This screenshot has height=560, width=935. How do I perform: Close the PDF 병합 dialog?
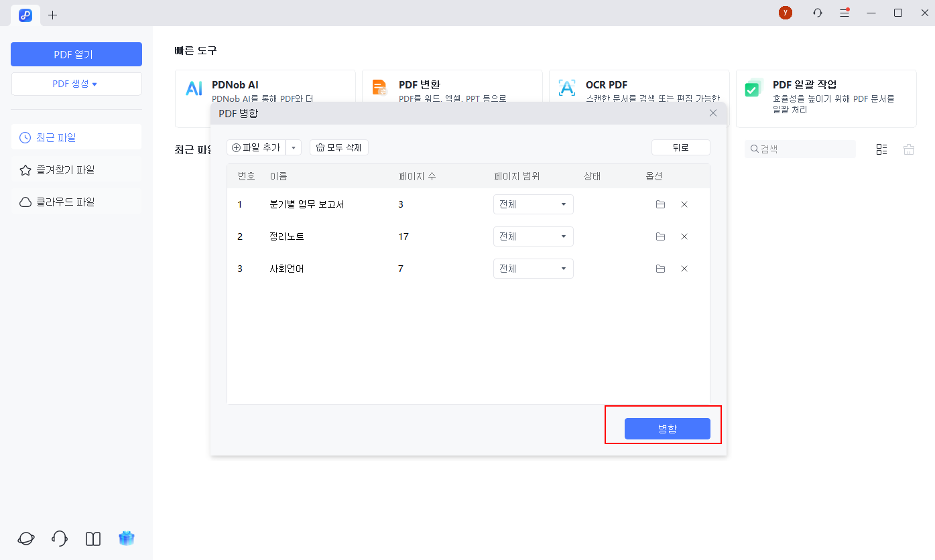[x=713, y=113]
